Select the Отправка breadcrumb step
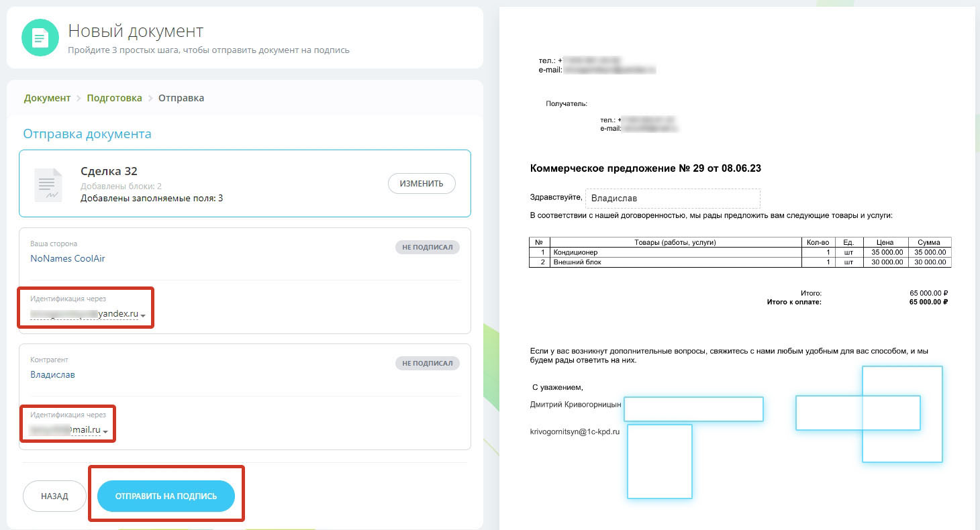This screenshot has width=980, height=530. click(x=181, y=97)
